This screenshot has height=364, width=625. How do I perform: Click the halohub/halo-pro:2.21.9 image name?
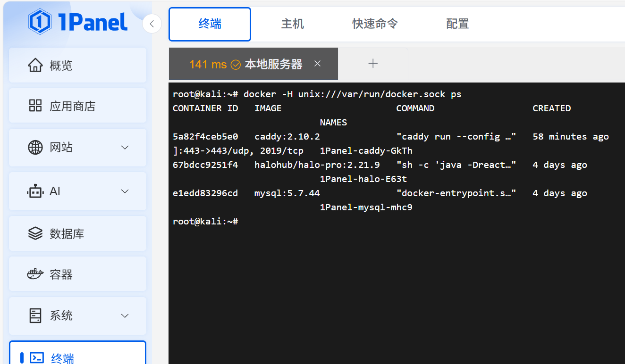click(x=317, y=165)
